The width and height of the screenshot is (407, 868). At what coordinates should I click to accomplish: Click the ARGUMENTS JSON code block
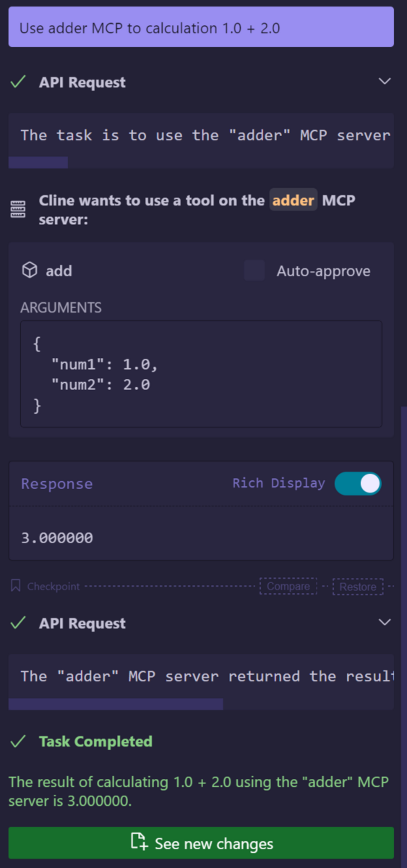201,374
